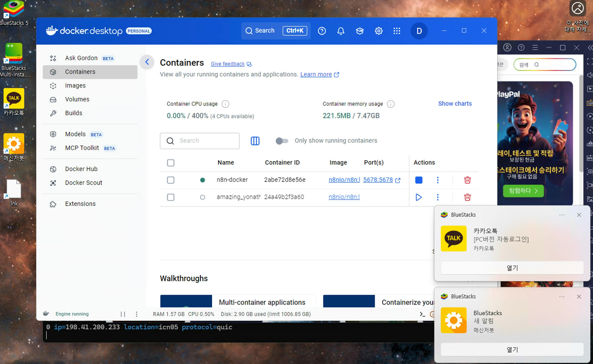The width and height of the screenshot is (593, 364).
Task: Open the Images section
Action: click(x=75, y=85)
